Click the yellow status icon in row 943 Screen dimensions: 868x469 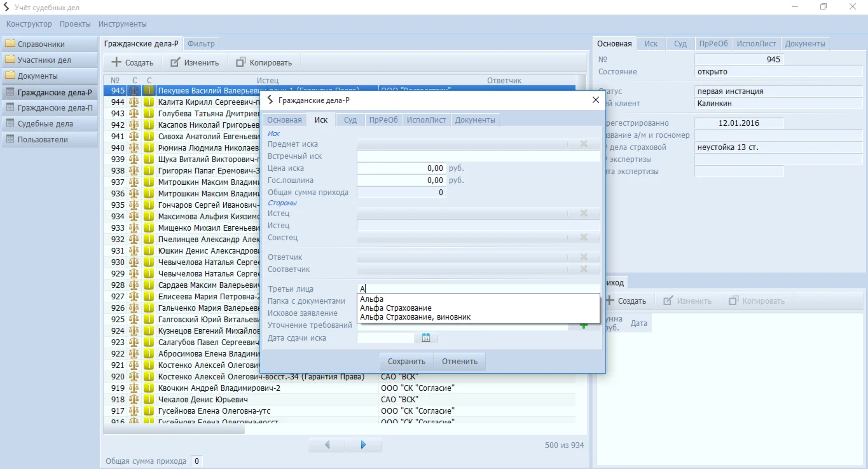coord(149,114)
